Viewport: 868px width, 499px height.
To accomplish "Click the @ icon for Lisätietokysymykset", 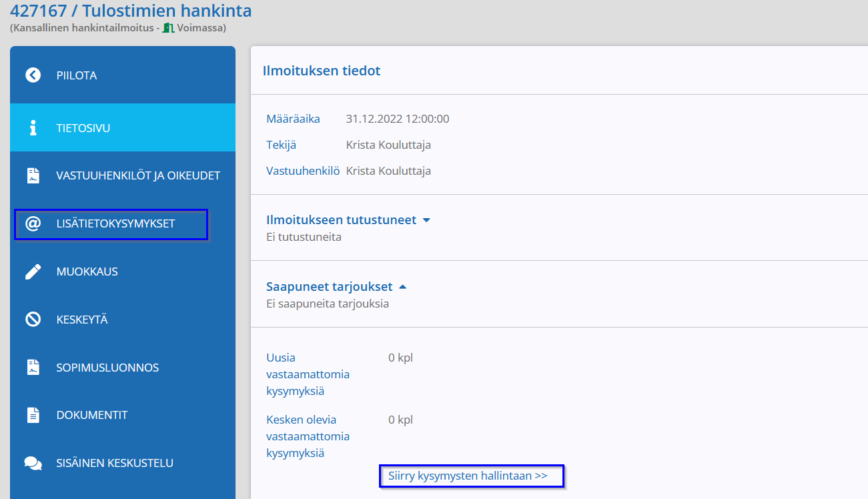I will (33, 223).
